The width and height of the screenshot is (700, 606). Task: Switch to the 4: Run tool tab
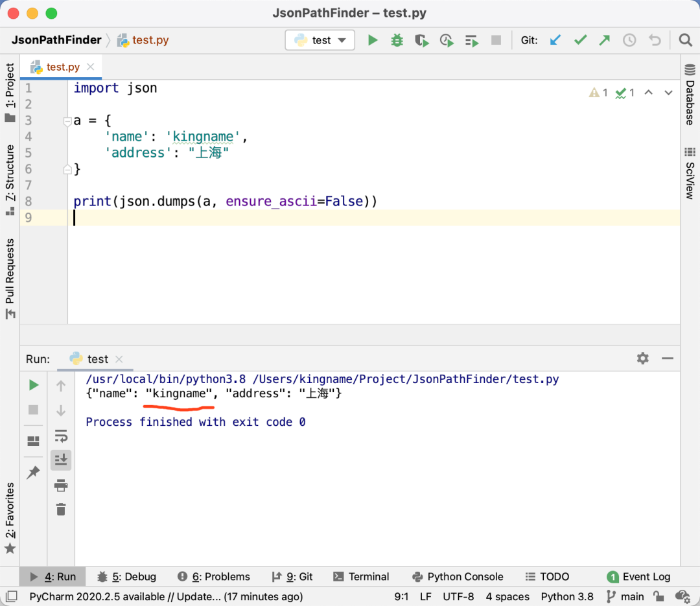52,577
